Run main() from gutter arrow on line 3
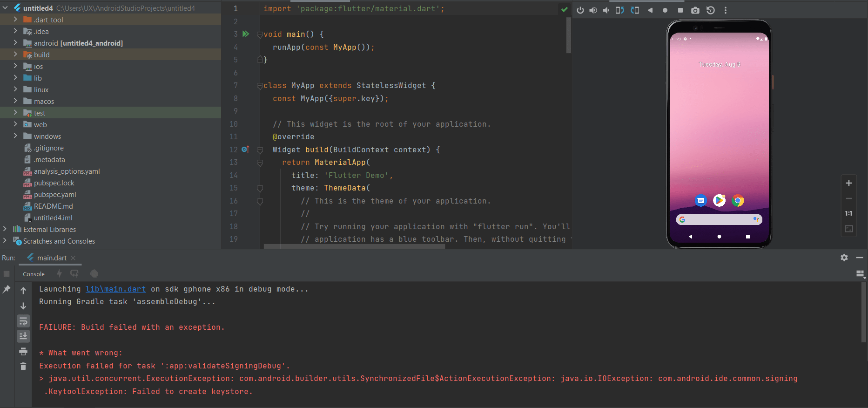The height and width of the screenshot is (408, 868). [246, 34]
